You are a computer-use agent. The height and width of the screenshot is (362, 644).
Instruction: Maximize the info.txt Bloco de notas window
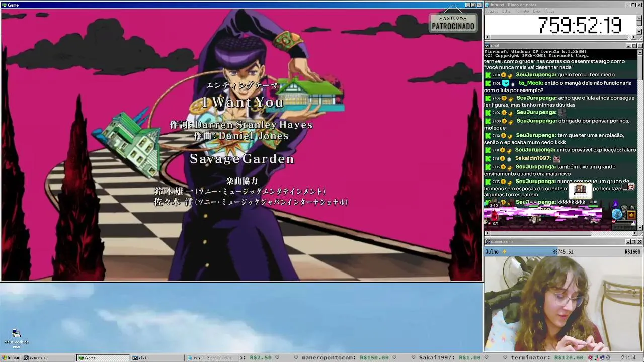coord(634,5)
